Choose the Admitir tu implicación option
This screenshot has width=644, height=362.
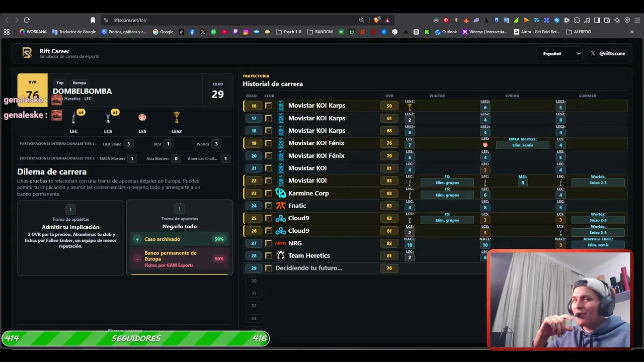[70, 238]
